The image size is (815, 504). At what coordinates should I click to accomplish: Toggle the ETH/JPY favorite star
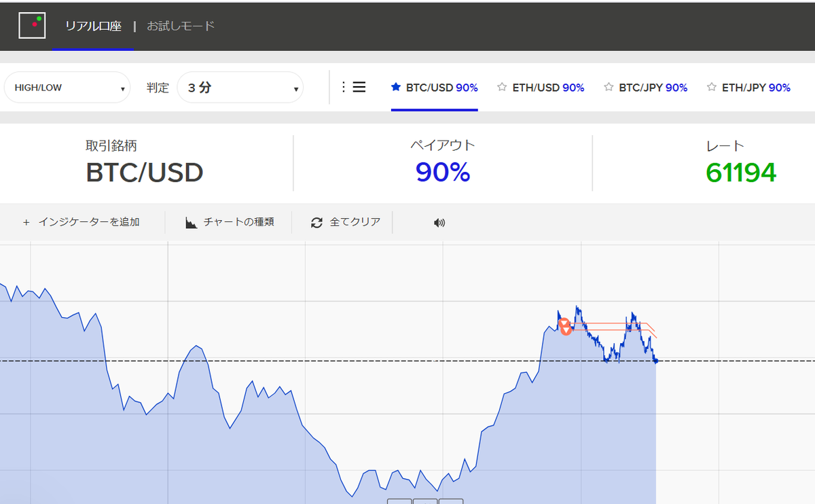(x=712, y=87)
